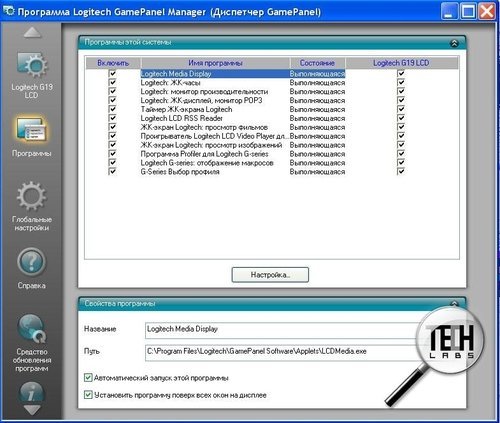
Task: Launch Средство обновления программ globe icon
Action: 32,329
